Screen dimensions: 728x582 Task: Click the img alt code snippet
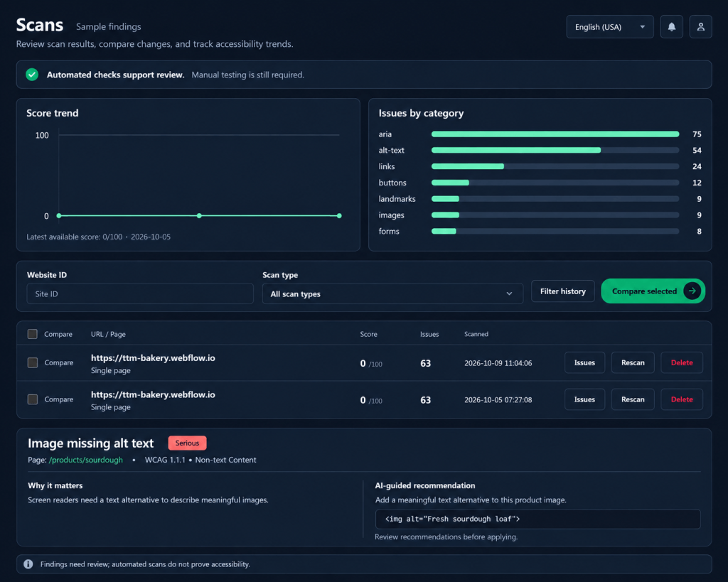pyautogui.click(x=537, y=519)
